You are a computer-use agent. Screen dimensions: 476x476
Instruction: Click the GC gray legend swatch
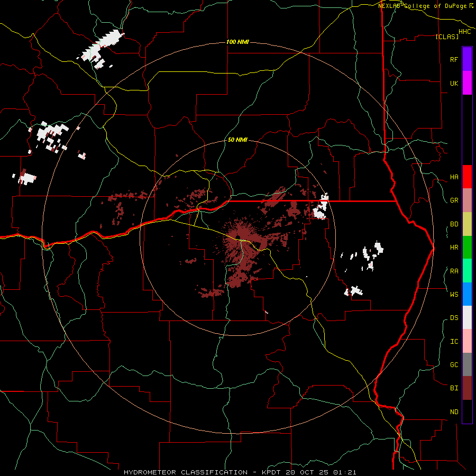[x=467, y=364]
